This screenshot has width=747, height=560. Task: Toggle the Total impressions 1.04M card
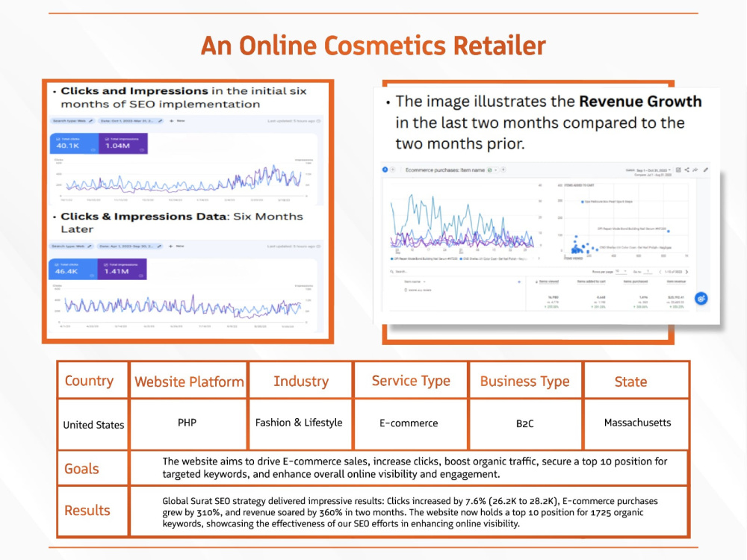tap(123, 143)
